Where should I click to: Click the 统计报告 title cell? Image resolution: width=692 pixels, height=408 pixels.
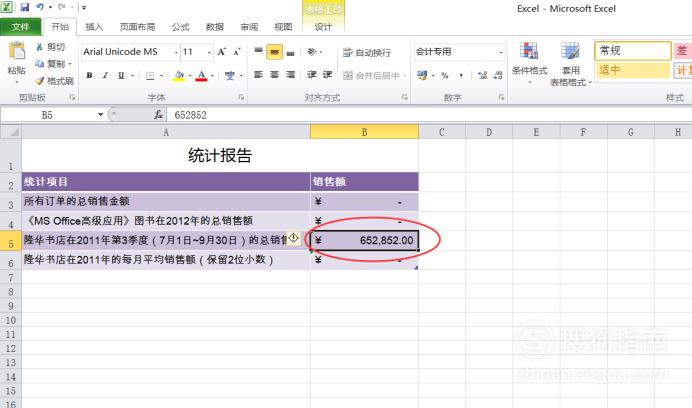pos(220,155)
